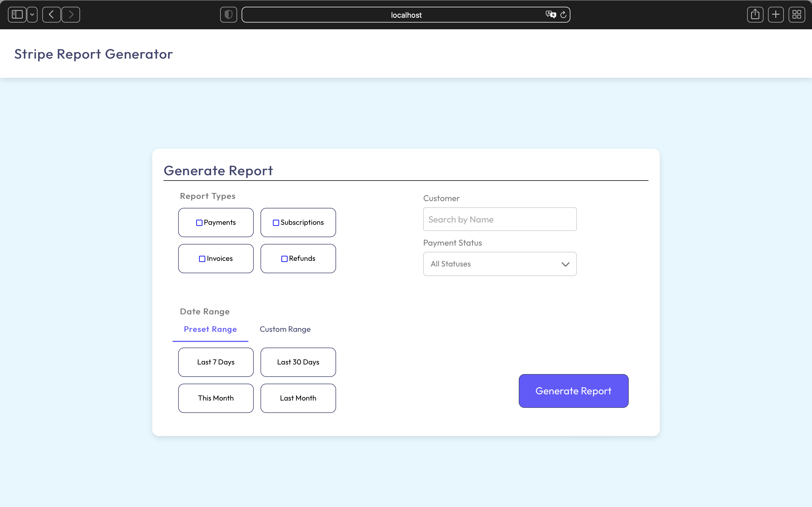
Task: Check the Subscriptions checkbox
Action: [x=276, y=222]
